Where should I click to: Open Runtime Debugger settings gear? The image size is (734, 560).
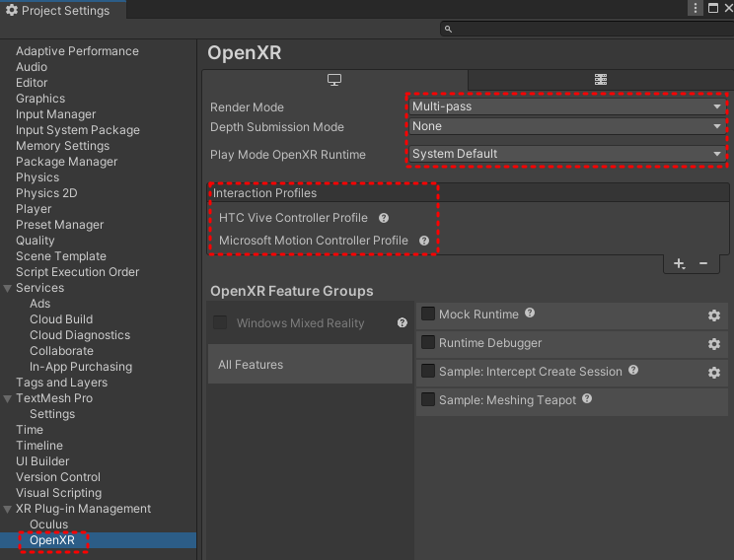click(714, 344)
